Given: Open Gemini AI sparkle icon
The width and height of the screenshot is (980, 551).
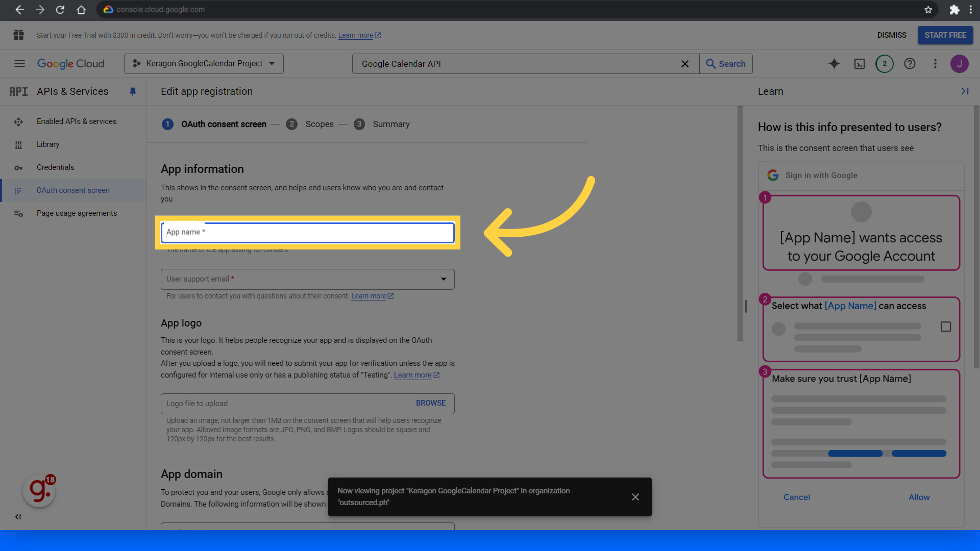Looking at the screenshot, I should (x=834, y=64).
